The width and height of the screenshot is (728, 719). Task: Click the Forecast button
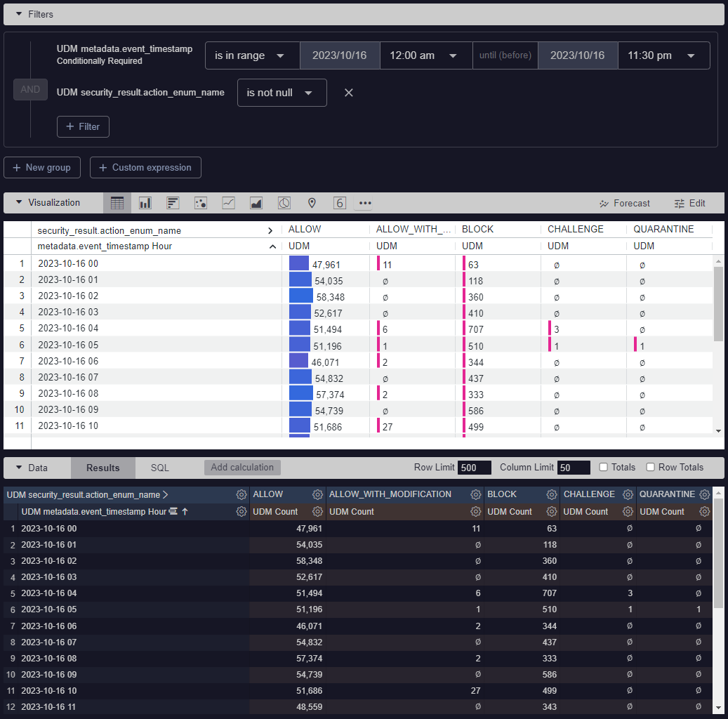coord(624,203)
